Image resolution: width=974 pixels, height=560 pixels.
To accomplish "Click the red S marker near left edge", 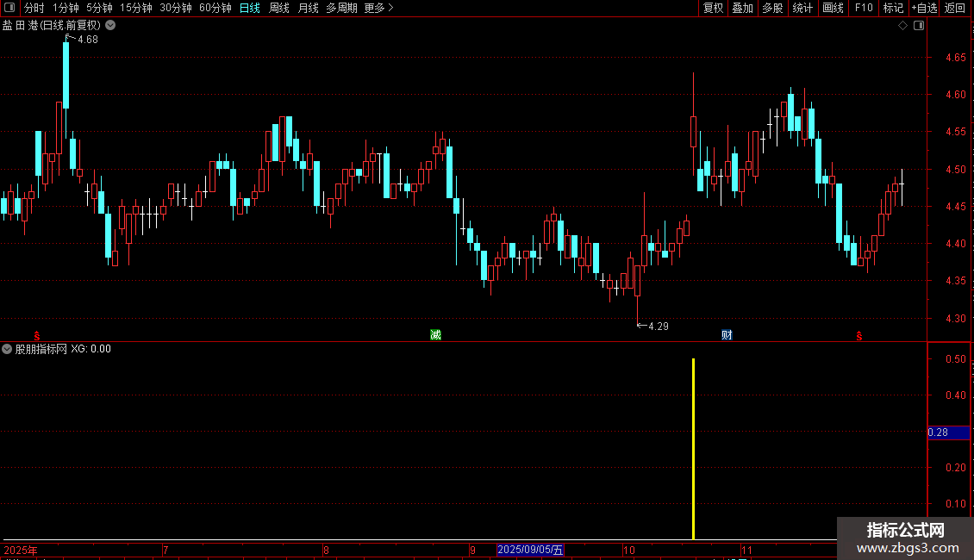I will pyautogui.click(x=37, y=336).
